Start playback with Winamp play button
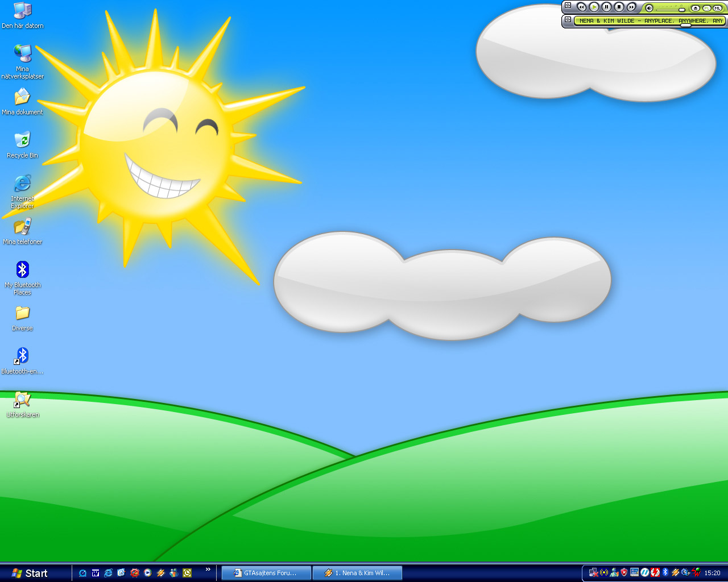Image resolution: width=728 pixels, height=582 pixels. [594, 7]
